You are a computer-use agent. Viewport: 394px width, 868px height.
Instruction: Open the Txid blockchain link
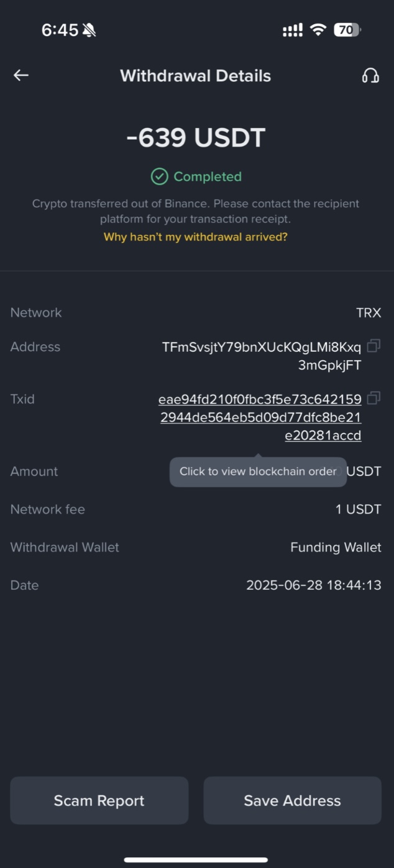click(260, 417)
